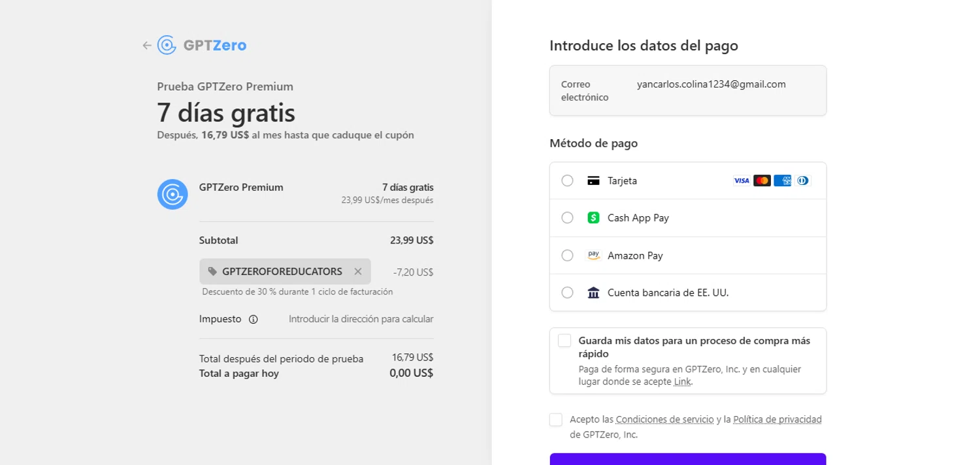
Task: Open the Política de privacidad link
Action: pos(777,419)
